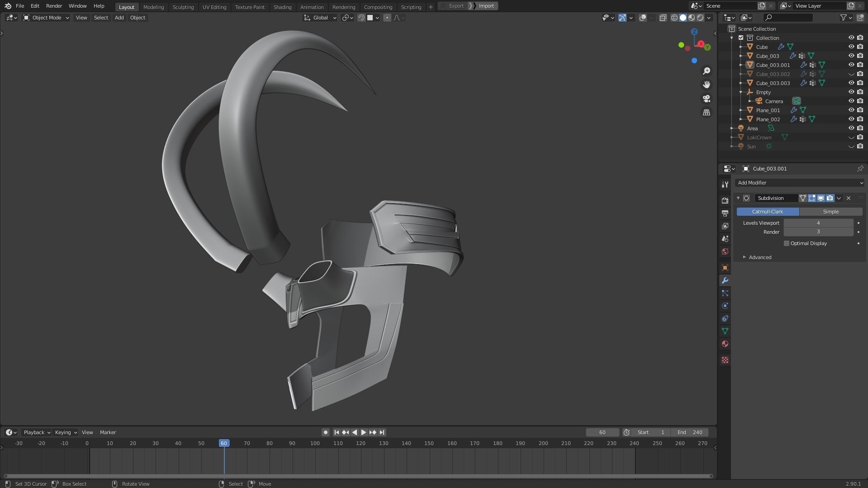This screenshot has height=488, width=868.
Task: Expand the Cube_003.003 outliner item
Action: tap(741, 83)
